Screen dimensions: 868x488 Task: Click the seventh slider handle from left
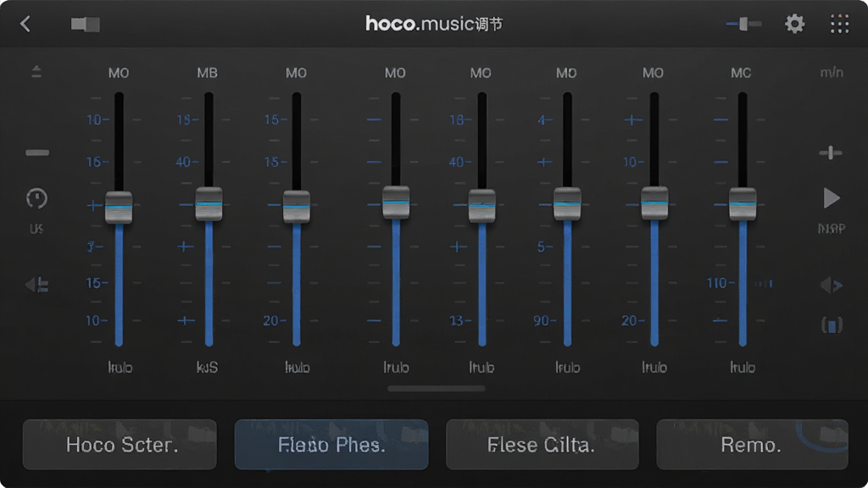tap(654, 203)
